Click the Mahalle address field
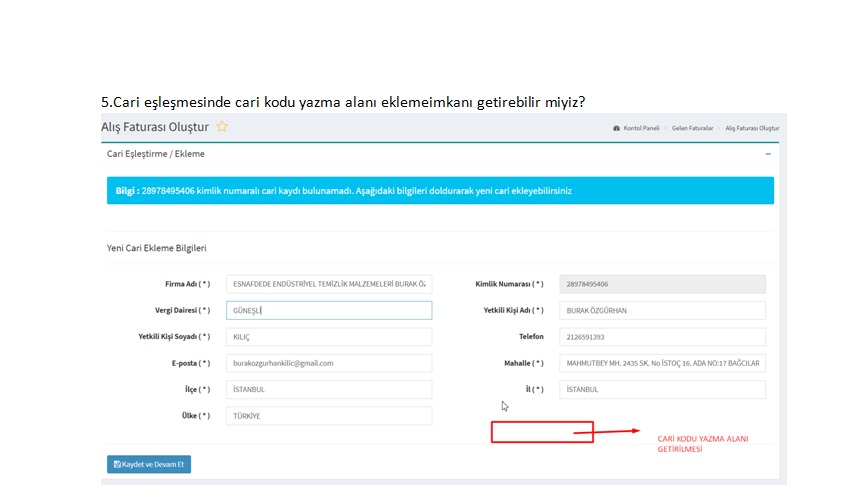Image resolution: width=868 pixels, height=492 pixels. (662, 363)
